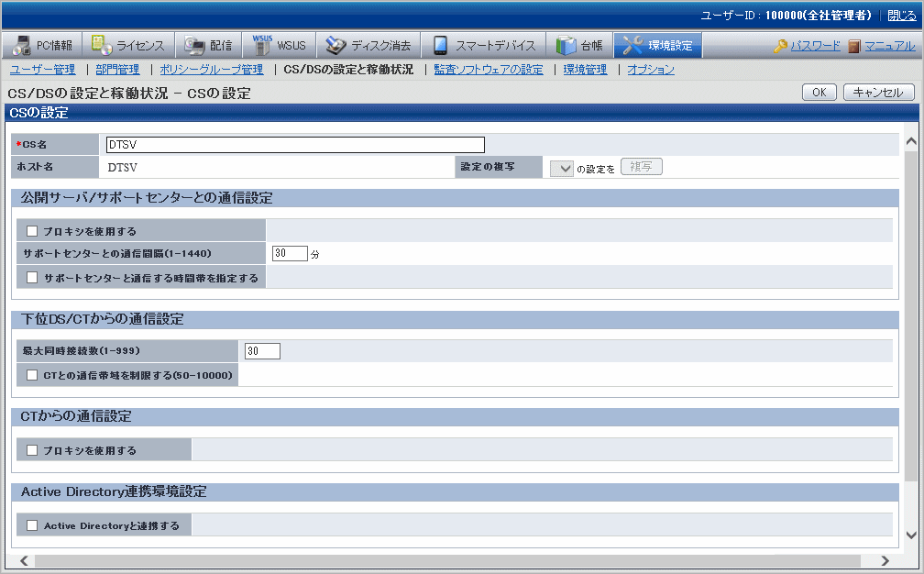Enable プロキシを使用する under CTからの通信設定
The width and height of the screenshot is (924, 574).
pyautogui.click(x=32, y=450)
